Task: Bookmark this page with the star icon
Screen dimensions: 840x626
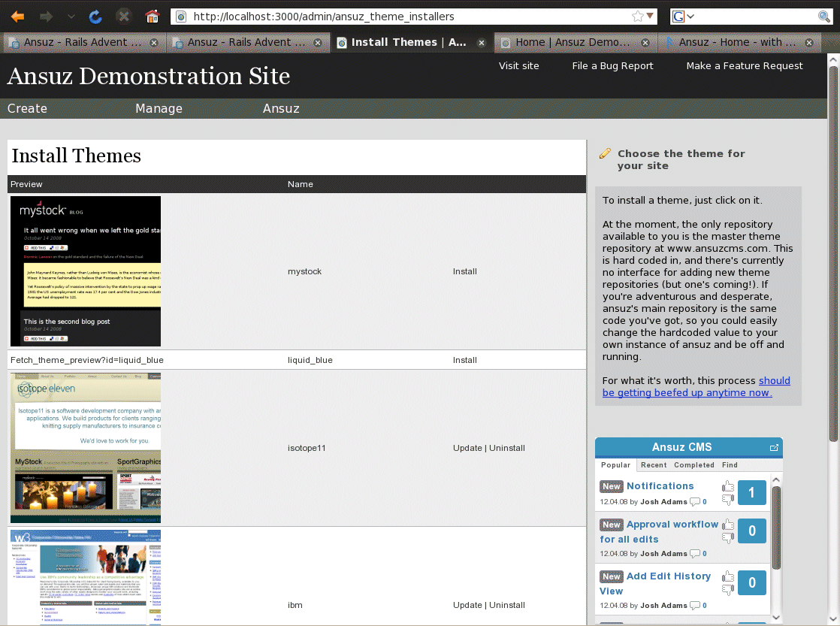Action: pos(637,17)
